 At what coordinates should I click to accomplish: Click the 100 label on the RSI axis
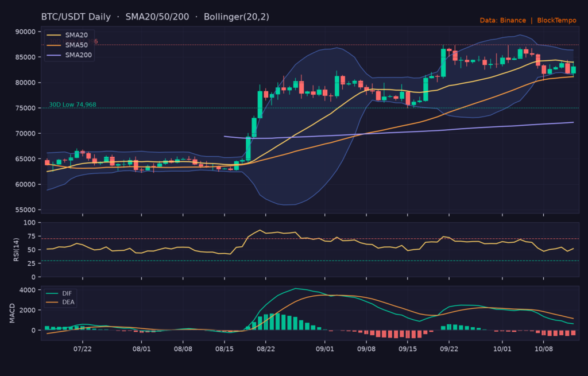point(29,223)
